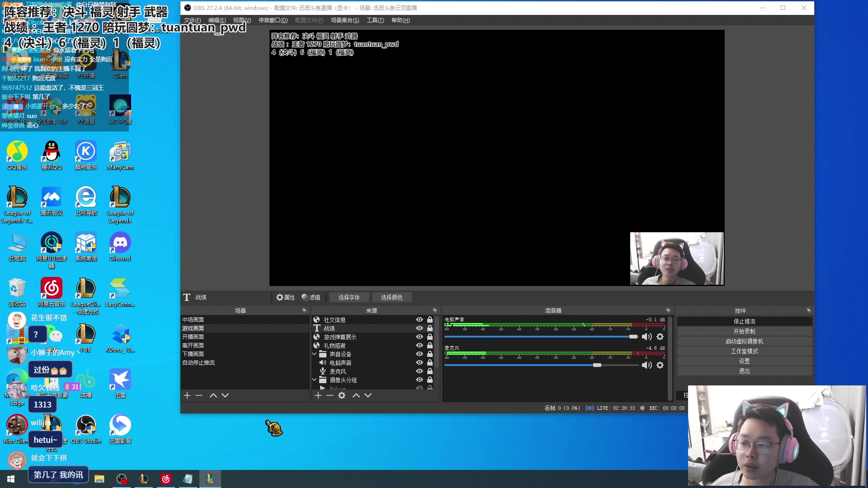Click 选择字体 button
Image resolution: width=868 pixels, height=488 pixels.
(349, 297)
